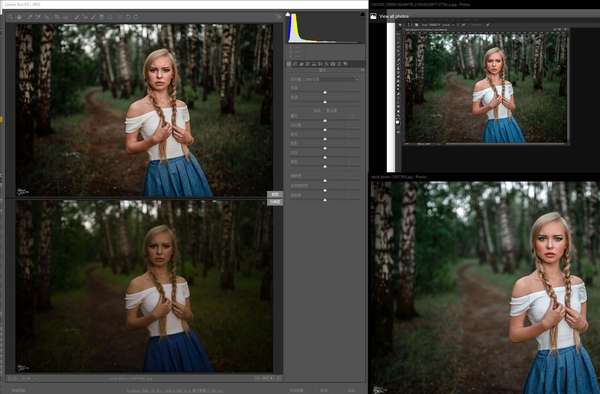Click the Contrast slider handle
The image size is (600, 394).
[x=325, y=130]
